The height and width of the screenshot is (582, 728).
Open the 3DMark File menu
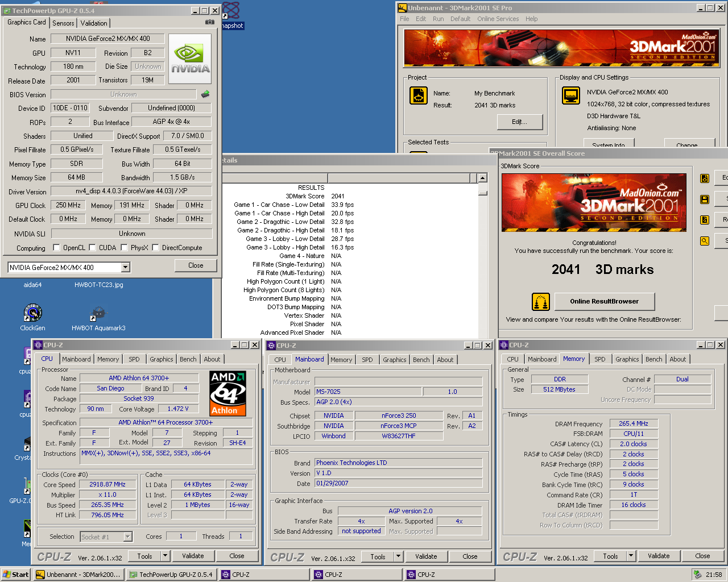404,19
